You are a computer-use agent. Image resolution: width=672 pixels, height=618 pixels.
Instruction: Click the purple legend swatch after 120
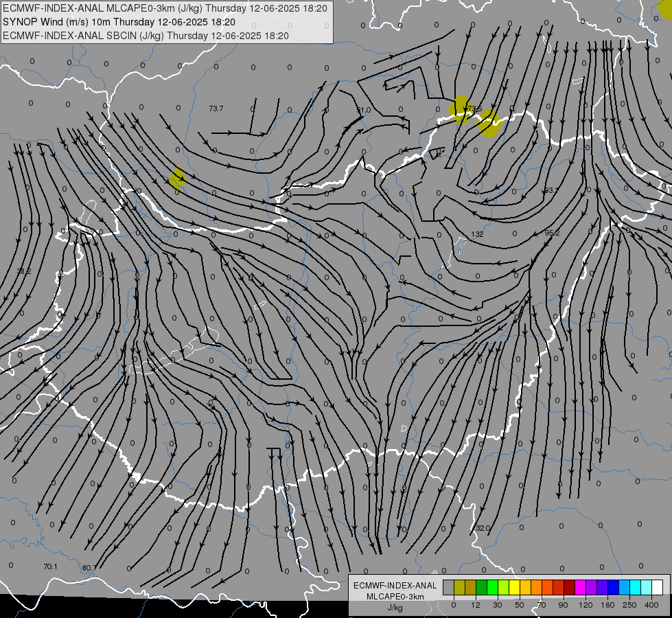[592, 588]
